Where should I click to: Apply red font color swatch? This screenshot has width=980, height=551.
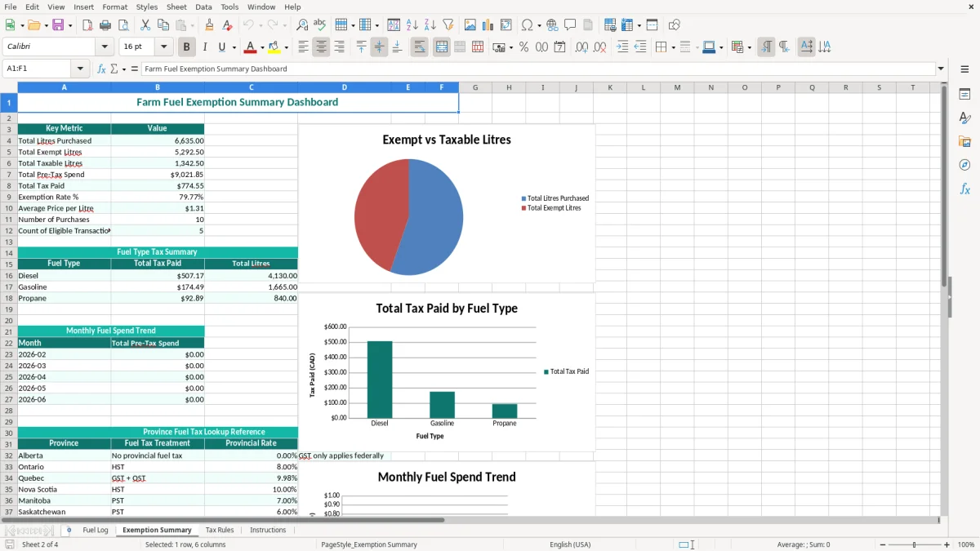pos(251,47)
